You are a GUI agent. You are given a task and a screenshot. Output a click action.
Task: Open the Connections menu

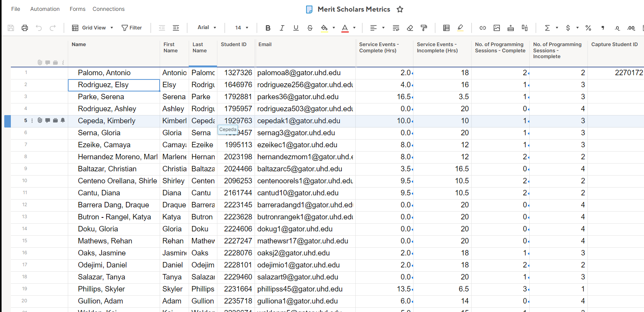coord(108,9)
